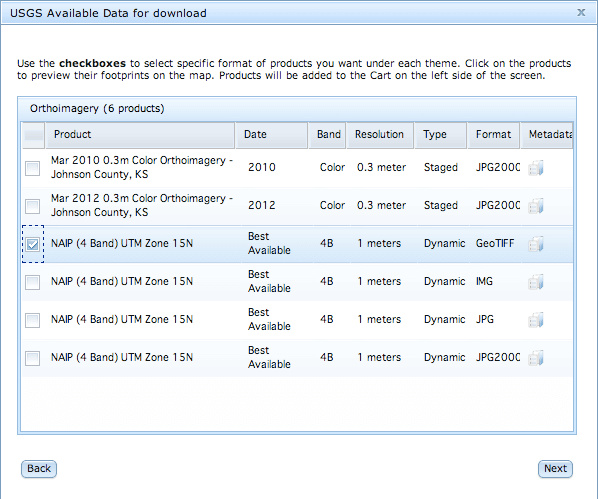This screenshot has width=598, height=499.
Task: Open metadata icon for NAIP JPG row
Action: click(536, 320)
